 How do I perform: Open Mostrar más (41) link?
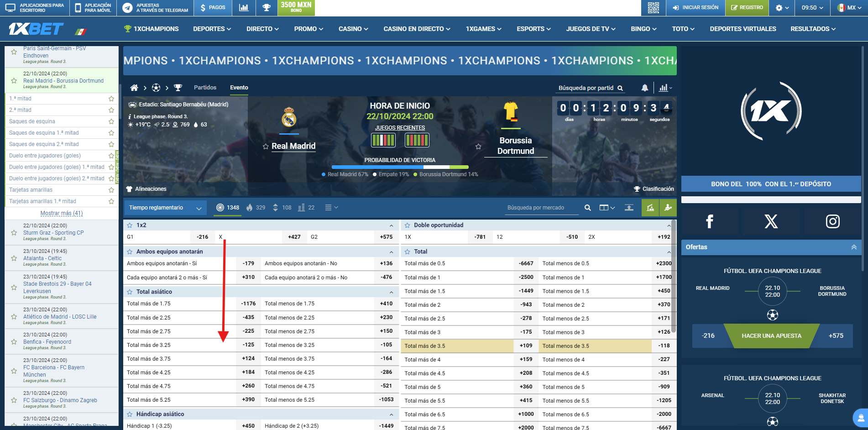point(62,213)
